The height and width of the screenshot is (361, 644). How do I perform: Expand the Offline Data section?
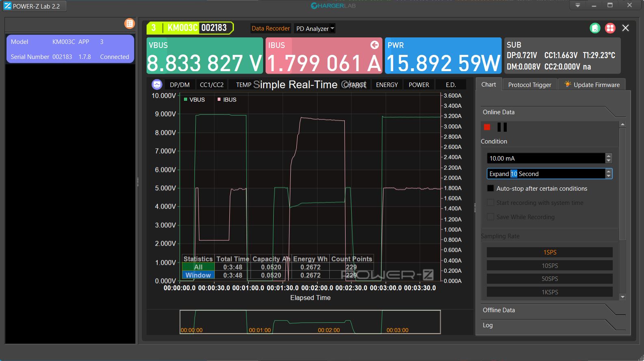[552, 310]
